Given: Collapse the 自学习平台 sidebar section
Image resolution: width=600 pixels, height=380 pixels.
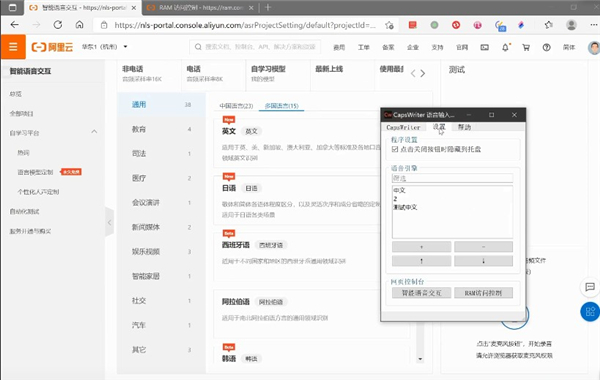Looking at the screenshot, I should click(x=94, y=132).
